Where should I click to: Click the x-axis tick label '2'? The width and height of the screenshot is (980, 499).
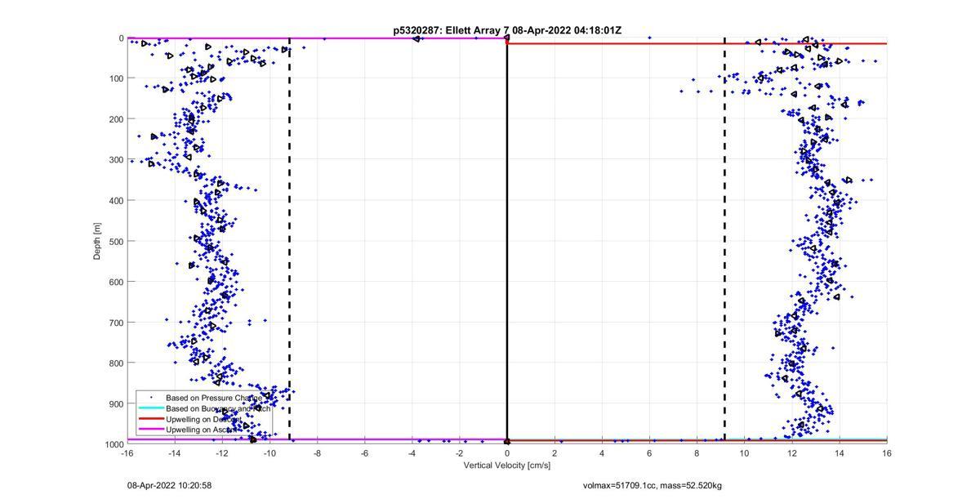[555, 453]
